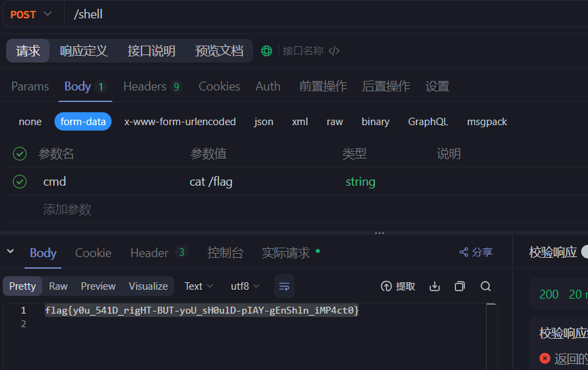Viewport: 588px width, 370px height.
Task: Click the 接口名称 name field
Action: point(303,50)
